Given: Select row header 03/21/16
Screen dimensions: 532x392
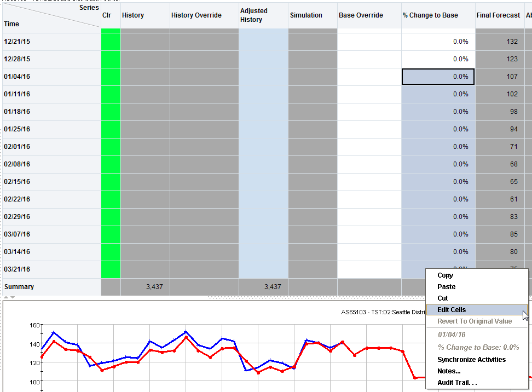Looking at the screenshot, I should pyautogui.click(x=51, y=269).
